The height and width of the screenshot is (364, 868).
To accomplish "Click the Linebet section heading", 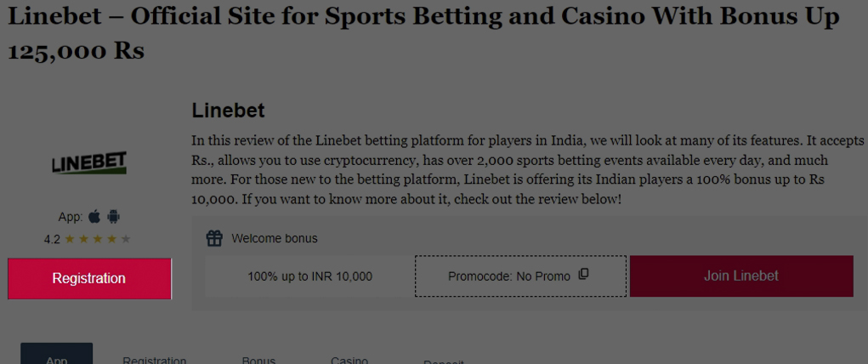I will 229,111.
